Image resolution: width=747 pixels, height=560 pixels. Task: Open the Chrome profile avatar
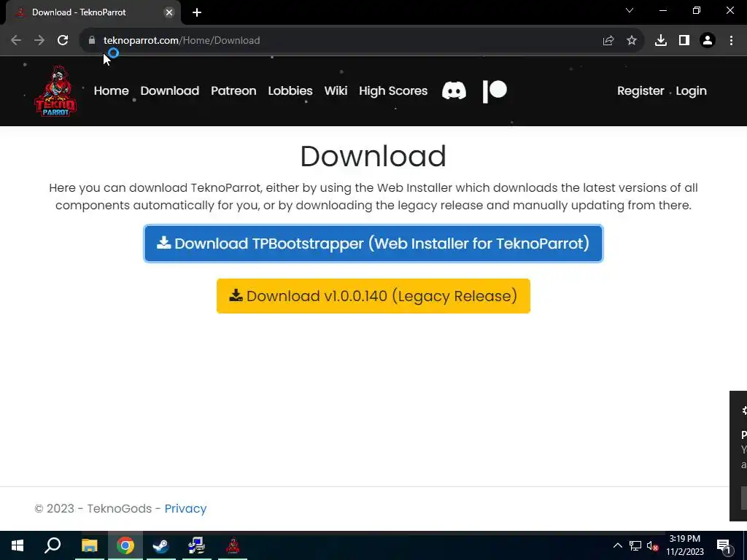[708, 41]
